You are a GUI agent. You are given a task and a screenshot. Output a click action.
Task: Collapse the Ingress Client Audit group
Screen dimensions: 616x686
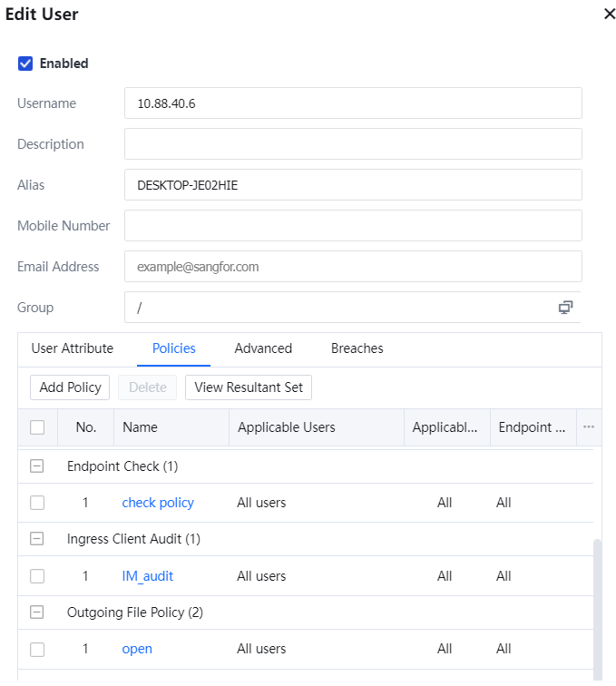pyautogui.click(x=37, y=539)
